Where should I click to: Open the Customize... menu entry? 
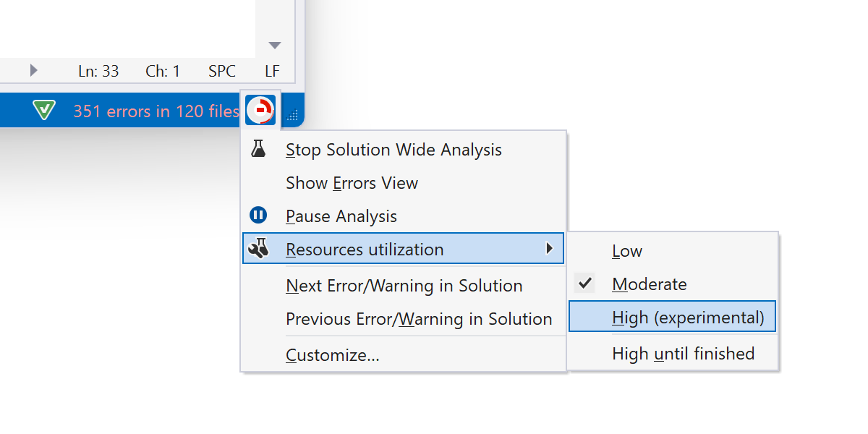click(x=332, y=355)
